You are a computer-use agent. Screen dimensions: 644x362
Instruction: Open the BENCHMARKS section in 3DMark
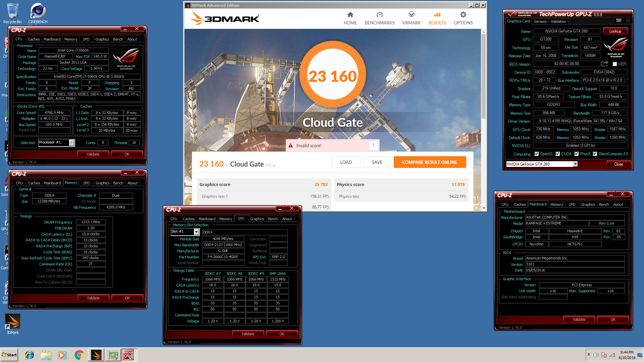(379, 18)
